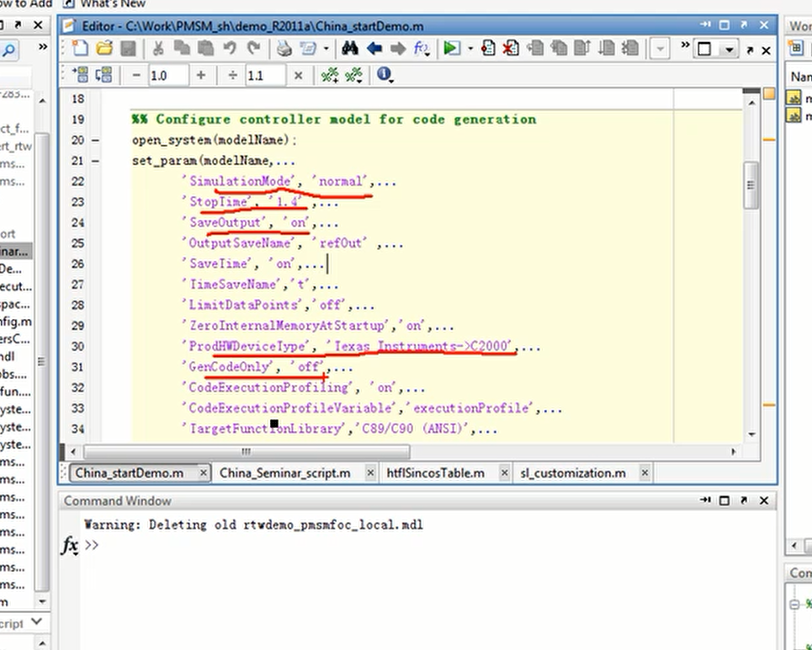Expand the editor mode combo box
Image resolution: width=812 pixels, height=650 pixels.
(x=730, y=48)
